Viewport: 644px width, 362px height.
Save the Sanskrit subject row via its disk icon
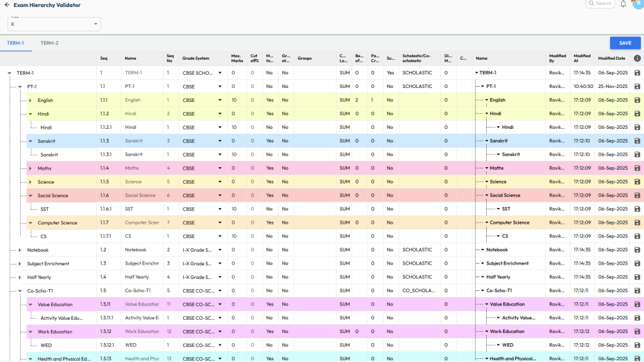pyautogui.click(x=637, y=141)
